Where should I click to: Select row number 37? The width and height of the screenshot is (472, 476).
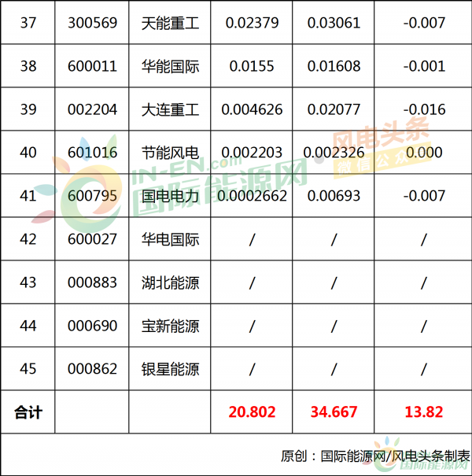(28, 23)
